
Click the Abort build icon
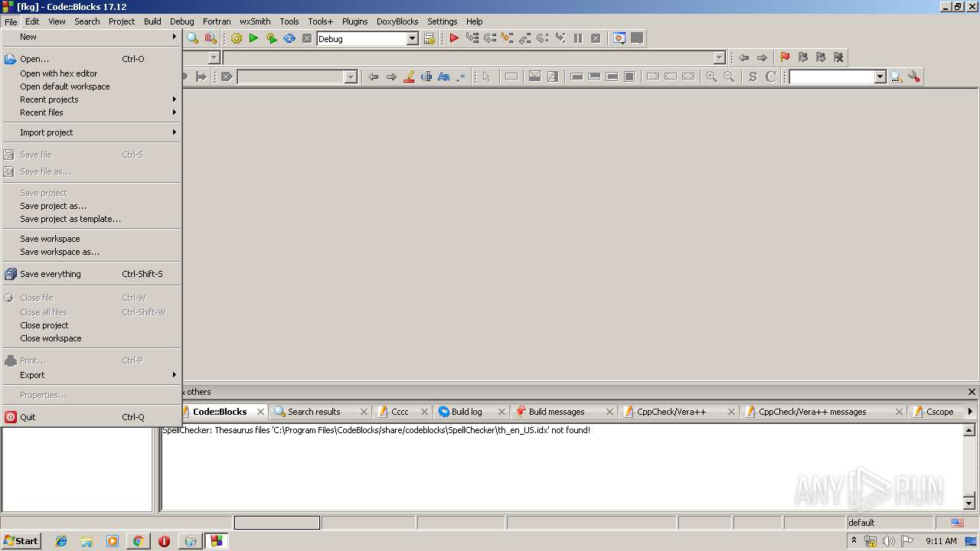pyautogui.click(x=307, y=38)
